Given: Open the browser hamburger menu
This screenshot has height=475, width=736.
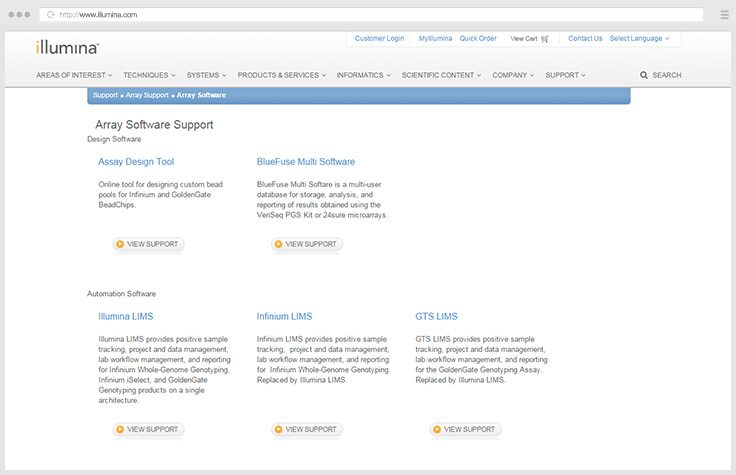Looking at the screenshot, I should coord(724,15).
